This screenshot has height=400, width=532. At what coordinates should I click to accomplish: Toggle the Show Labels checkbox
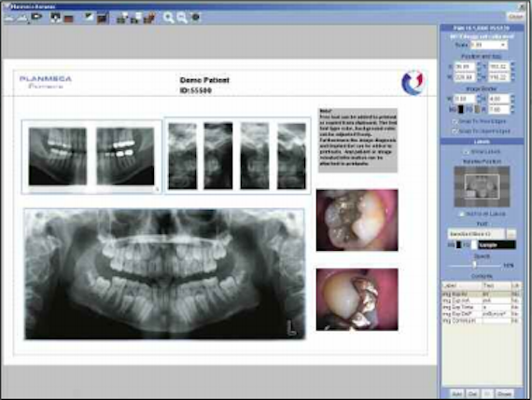(x=466, y=152)
